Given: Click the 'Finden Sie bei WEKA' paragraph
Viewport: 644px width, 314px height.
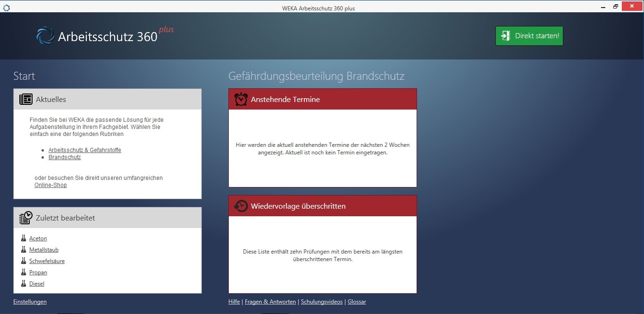Looking at the screenshot, I should coord(97,127).
